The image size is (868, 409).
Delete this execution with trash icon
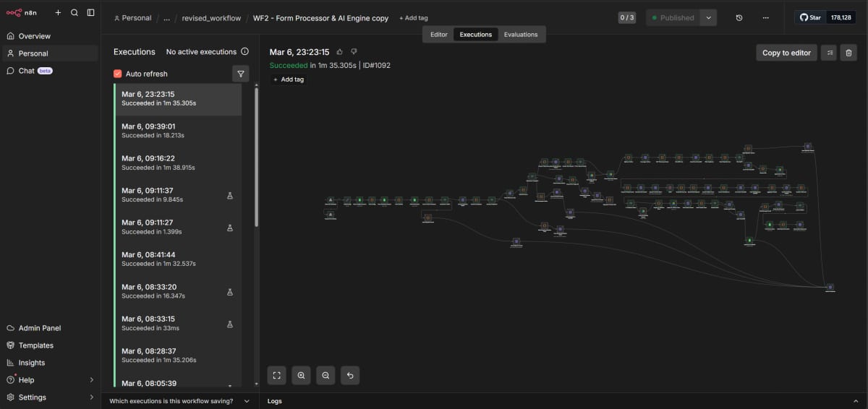[849, 53]
